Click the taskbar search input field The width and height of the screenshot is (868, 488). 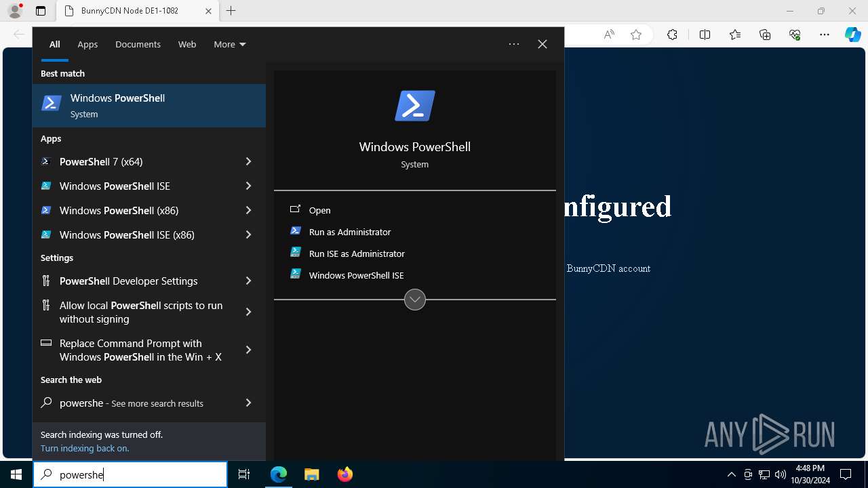coord(130,474)
